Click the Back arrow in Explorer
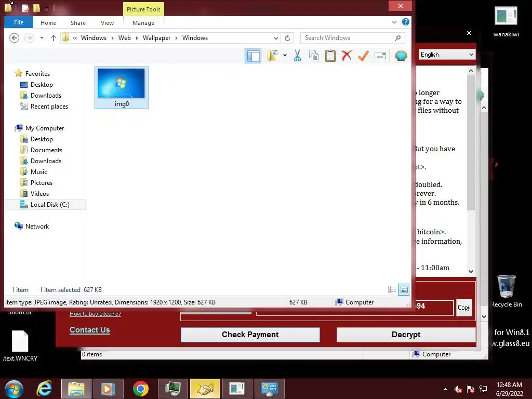 click(14, 38)
